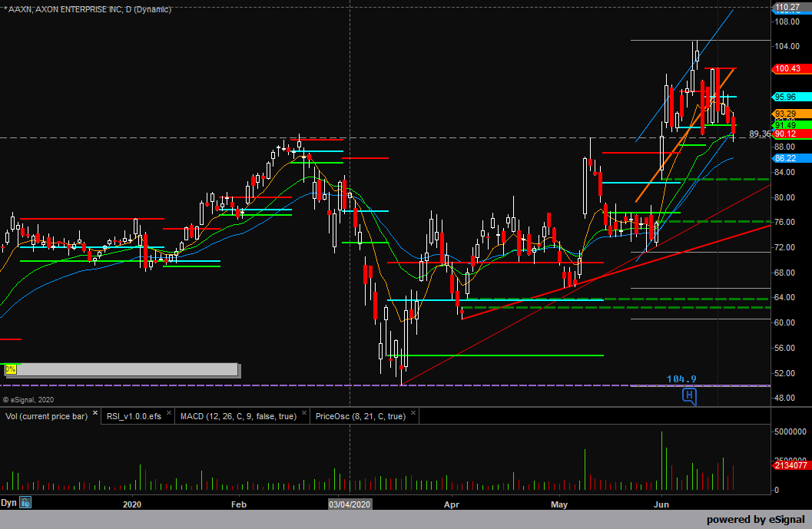The width and height of the screenshot is (812, 529).
Task: Click the Dyn text in the bottom left
Action: [x=8, y=503]
